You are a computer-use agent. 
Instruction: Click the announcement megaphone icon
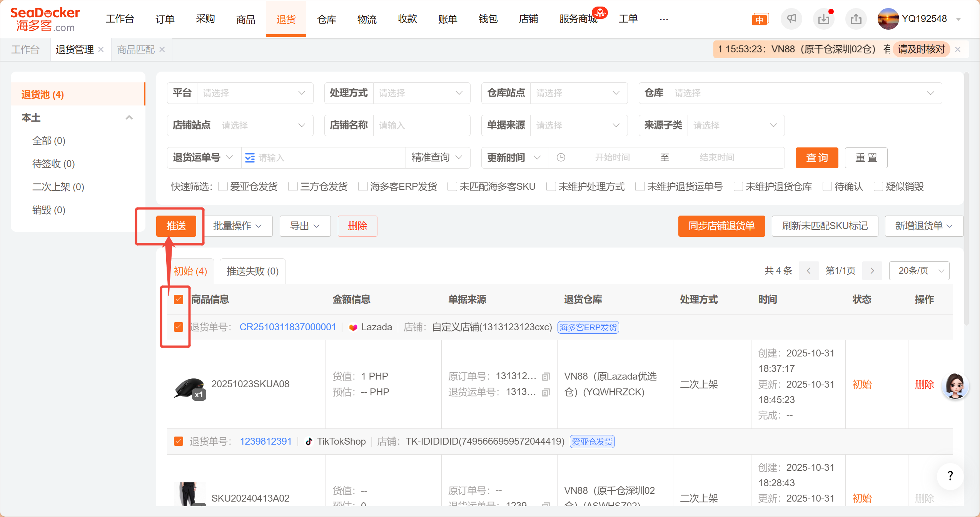791,19
